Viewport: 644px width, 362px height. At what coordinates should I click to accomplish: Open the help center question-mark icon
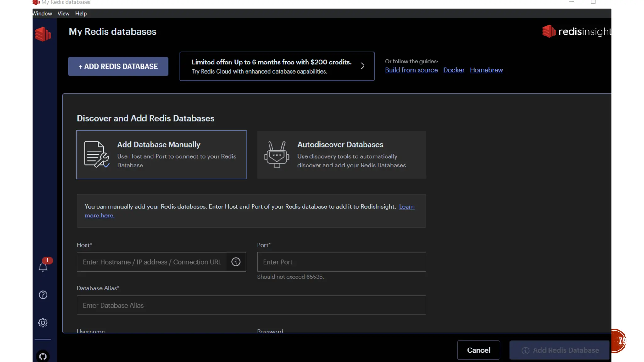[43, 295]
